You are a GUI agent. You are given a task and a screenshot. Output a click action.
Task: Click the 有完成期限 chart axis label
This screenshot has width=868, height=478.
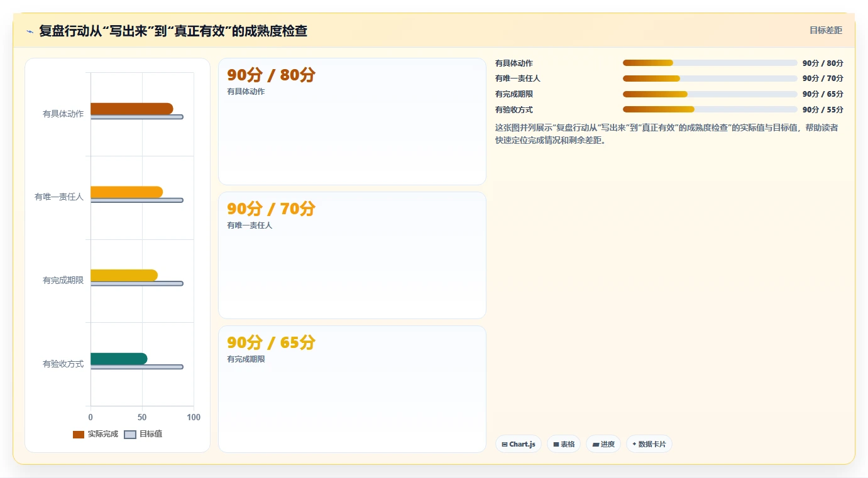[x=63, y=280]
